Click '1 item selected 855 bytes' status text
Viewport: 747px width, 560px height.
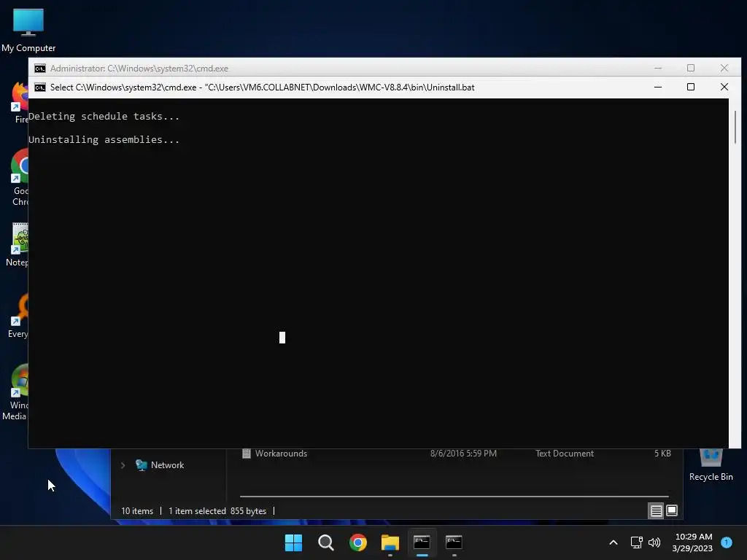[217, 511]
